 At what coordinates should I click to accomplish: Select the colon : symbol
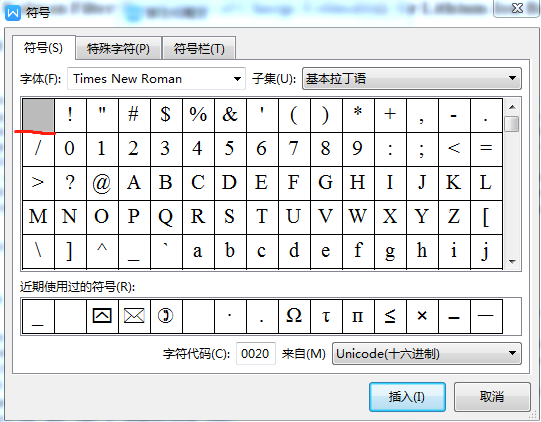pos(390,149)
